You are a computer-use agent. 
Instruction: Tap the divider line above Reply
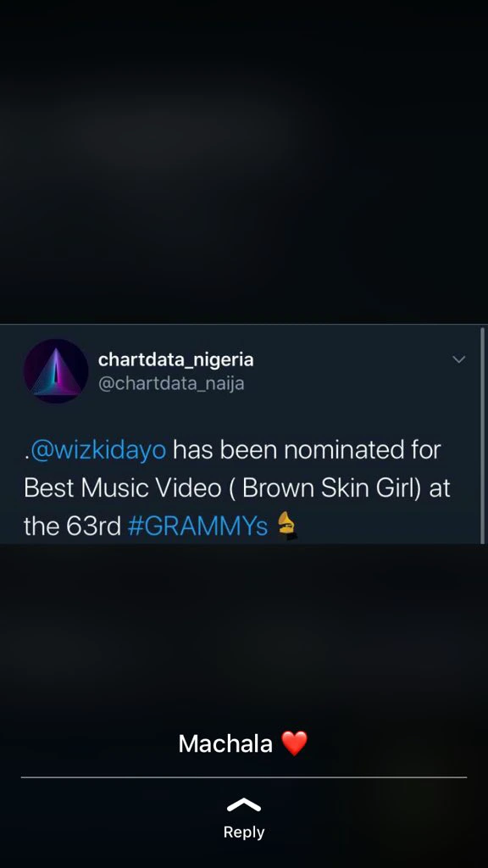[x=244, y=777]
